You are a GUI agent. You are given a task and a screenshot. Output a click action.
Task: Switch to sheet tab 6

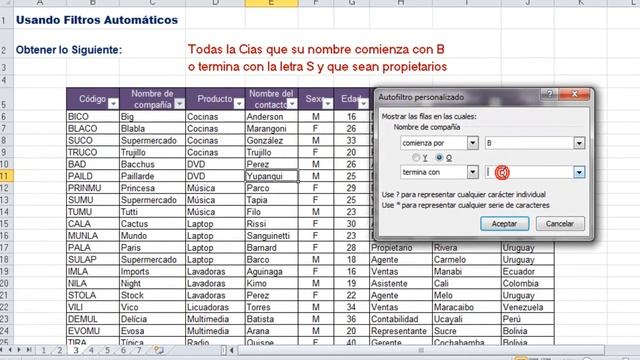[x=123, y=350]
